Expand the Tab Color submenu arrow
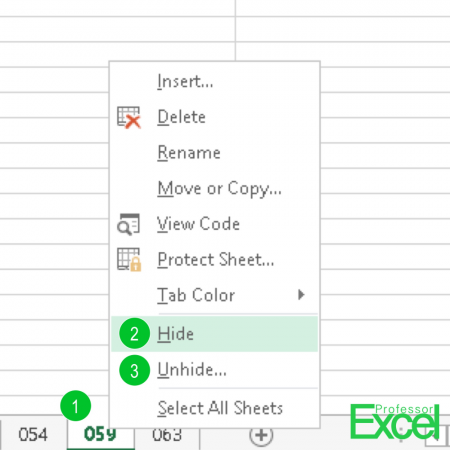Image resolution: width=450 pixels, height=450 pixels. click(x=301, y=295)
